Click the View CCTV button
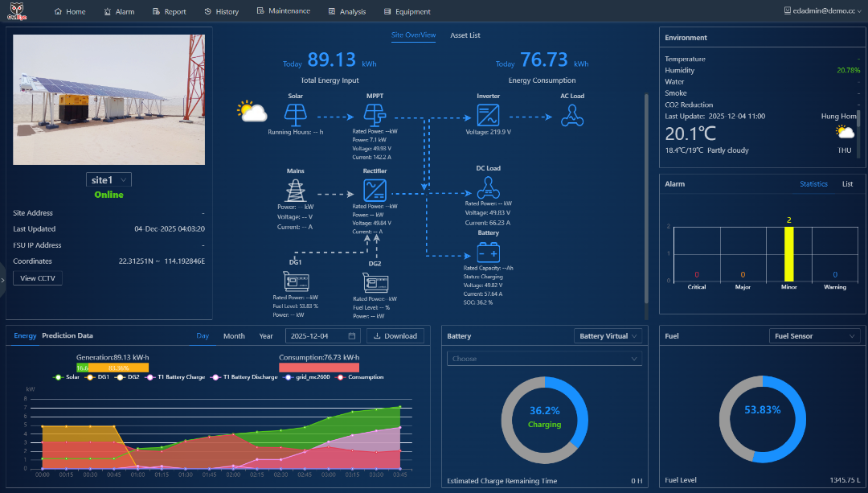The width and height of the screenshot is (868, 493). [38, 278]
